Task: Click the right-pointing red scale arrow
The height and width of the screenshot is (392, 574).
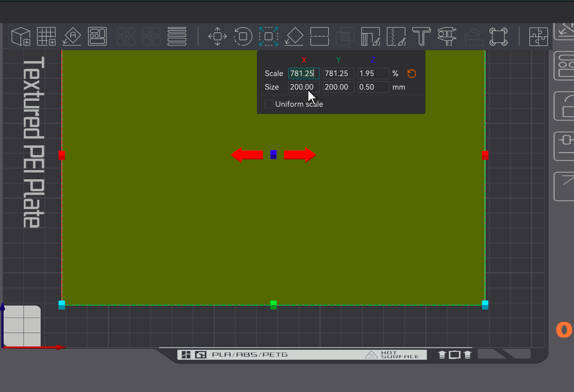Action: tap(300, 155)
